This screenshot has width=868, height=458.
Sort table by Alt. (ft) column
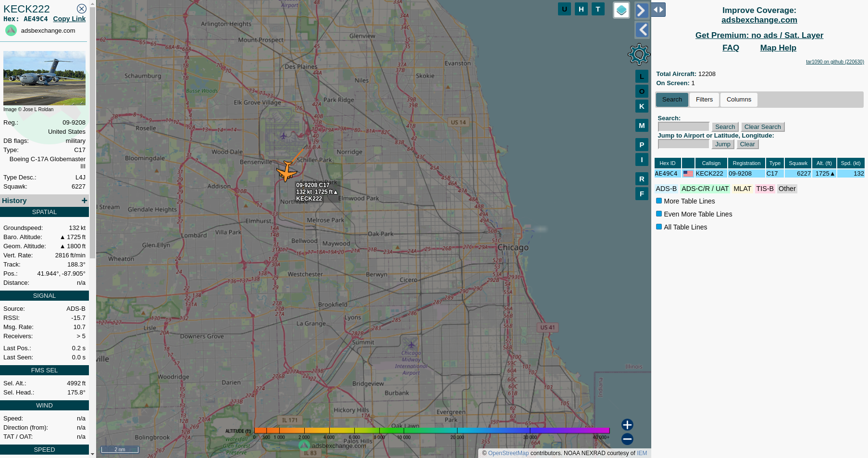click(824, 163)
